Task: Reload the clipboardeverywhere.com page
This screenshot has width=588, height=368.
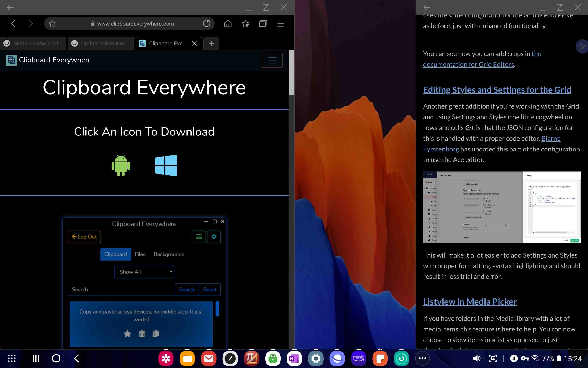Action: tap(206, 24)
